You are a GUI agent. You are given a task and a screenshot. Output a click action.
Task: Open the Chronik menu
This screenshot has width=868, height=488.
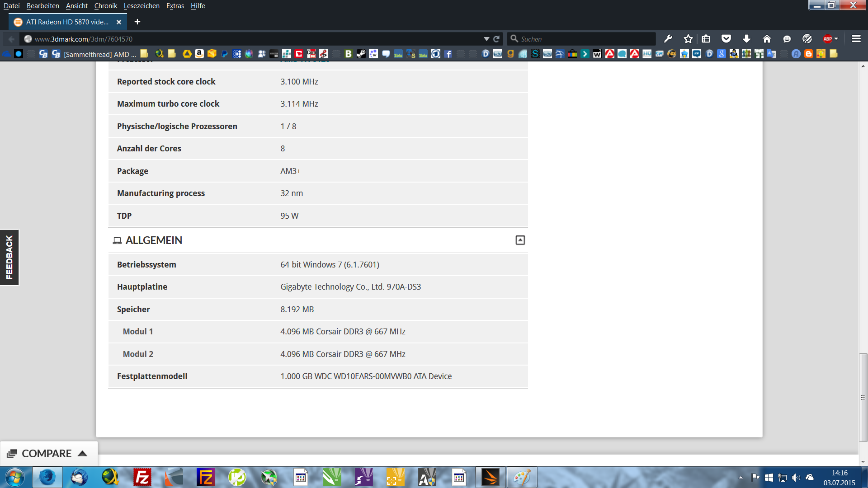[105, 6]
